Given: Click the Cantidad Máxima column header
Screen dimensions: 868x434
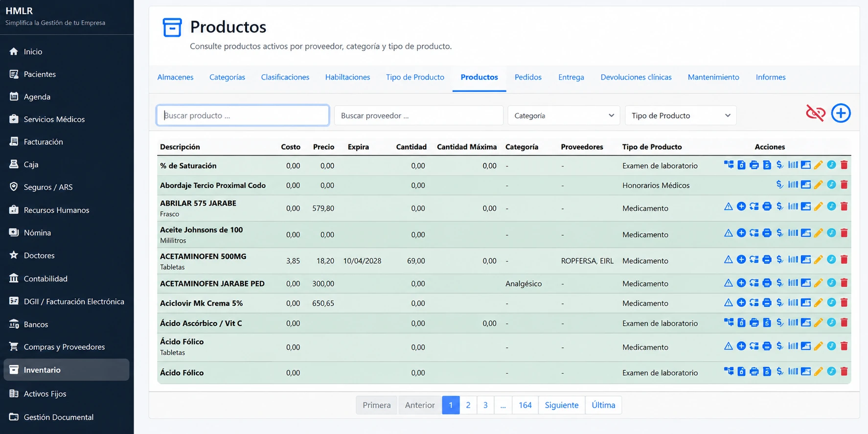Looking at the screenshot, I should [467, 147].
